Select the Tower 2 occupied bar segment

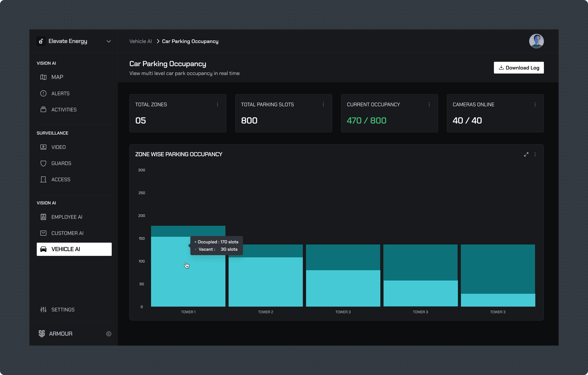[x=266, y=282]
